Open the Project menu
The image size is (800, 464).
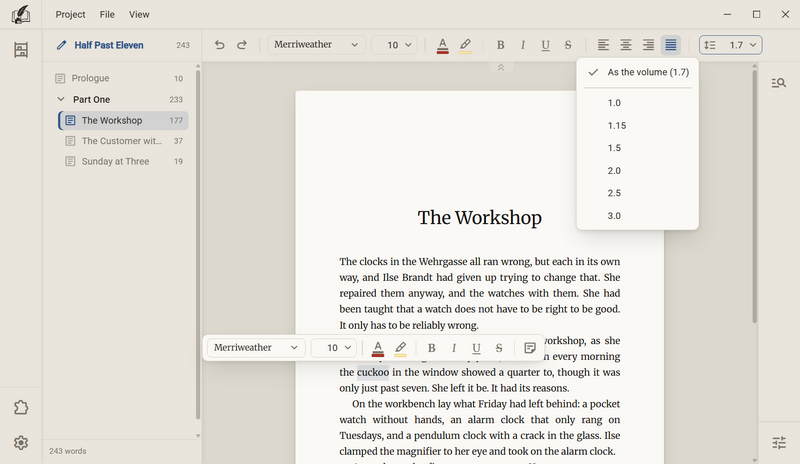(x=70, y=14)
